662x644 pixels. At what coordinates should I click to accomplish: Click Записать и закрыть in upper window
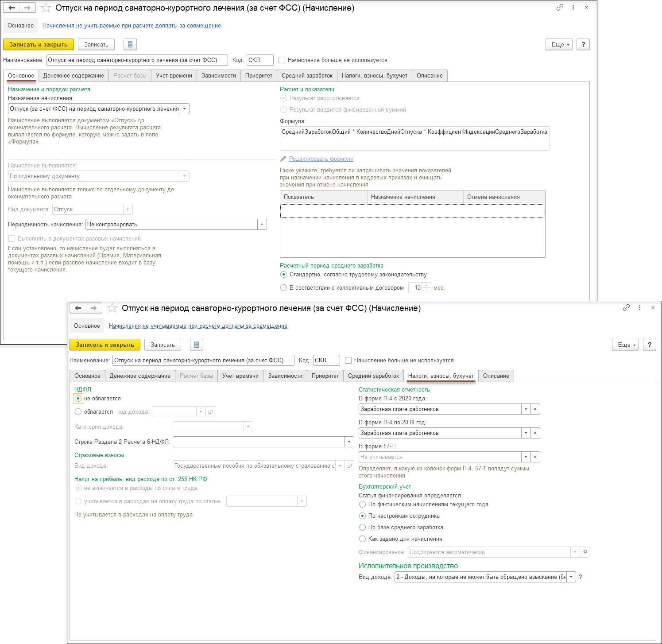39,44
